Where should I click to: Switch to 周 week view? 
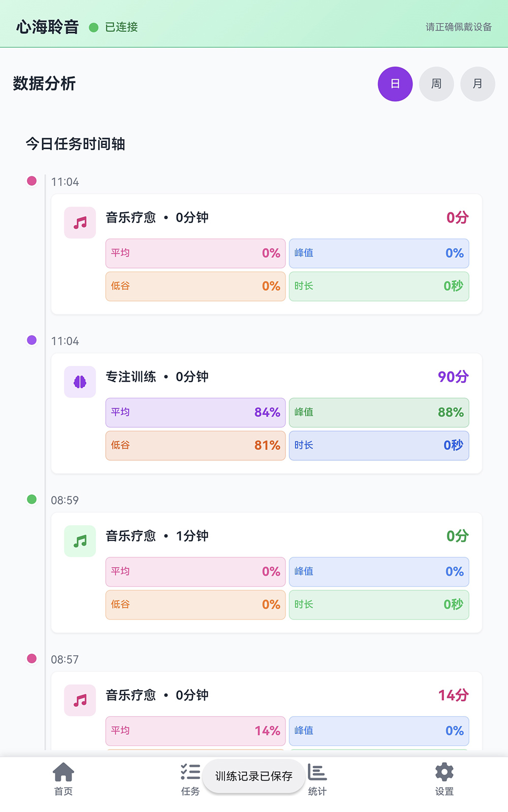[436, 84]
